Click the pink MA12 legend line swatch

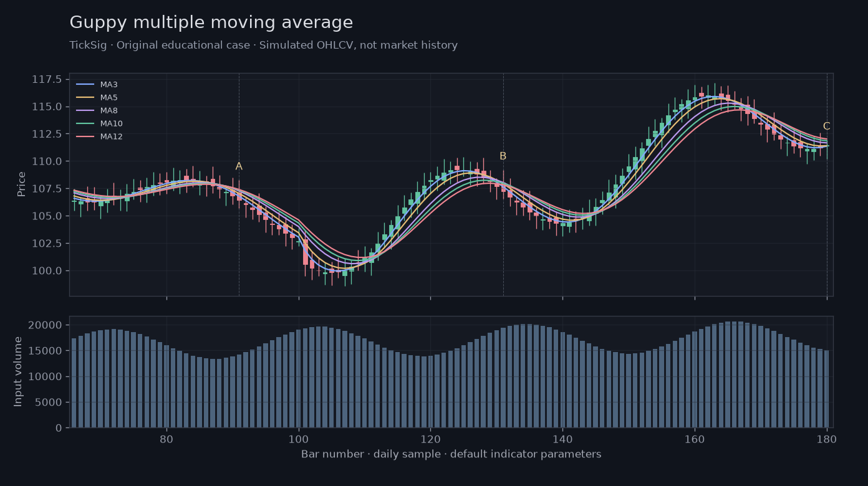click(85, 137)
